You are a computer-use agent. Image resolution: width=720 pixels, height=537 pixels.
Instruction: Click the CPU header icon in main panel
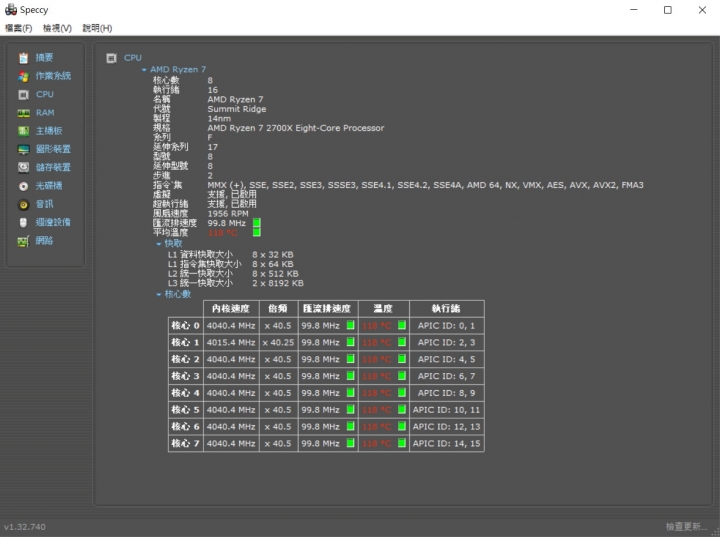[111, 58]
